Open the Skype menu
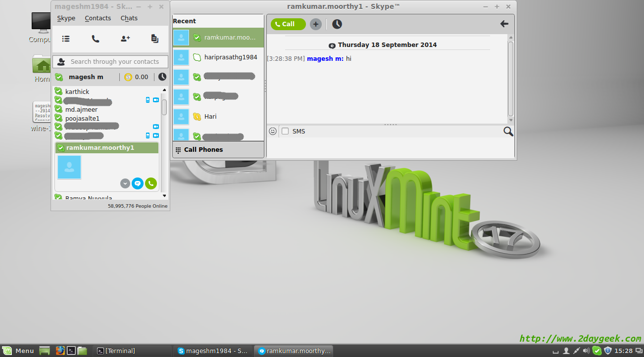Image resolution: width=644 pixels, height=357 pixels. 66,18
